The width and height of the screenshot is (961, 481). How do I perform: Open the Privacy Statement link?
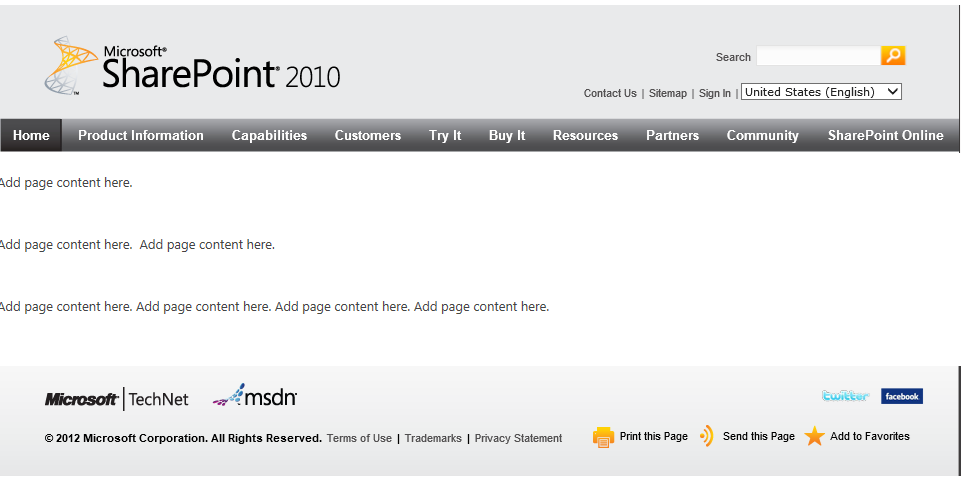pyautogui.click(x=518, y=438)
